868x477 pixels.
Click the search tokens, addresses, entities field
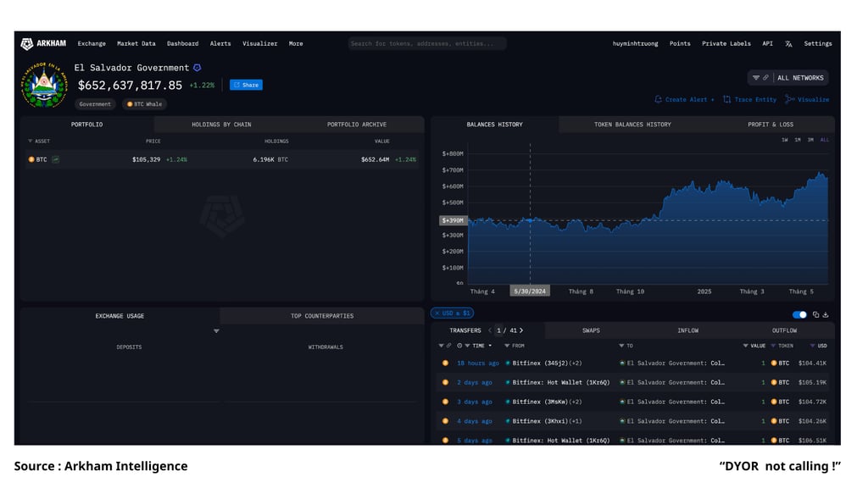click(x=427, y=44)
